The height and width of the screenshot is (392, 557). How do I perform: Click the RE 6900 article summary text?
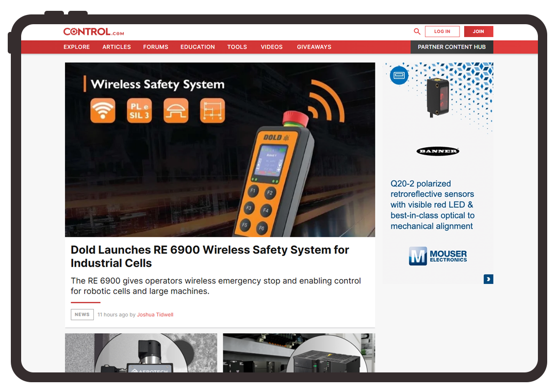[216, 286]
